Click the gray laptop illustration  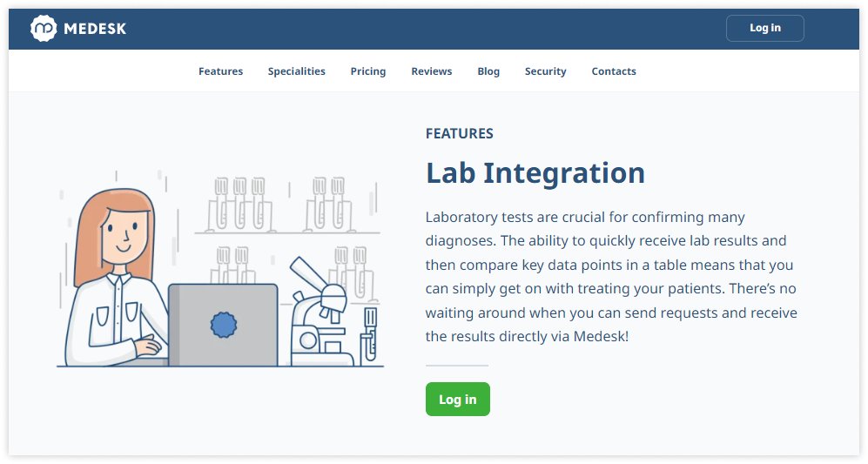[x=224, y=325]
